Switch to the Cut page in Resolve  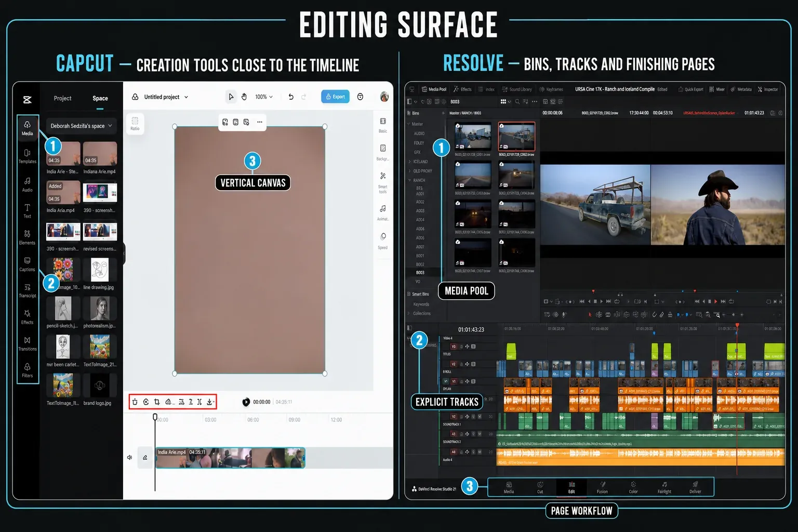pos(540,487)
